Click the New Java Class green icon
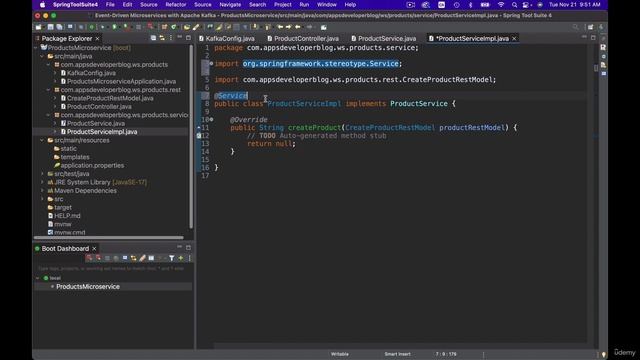The height and width of the screenshot is (360, 640). (x=173, y=27)
